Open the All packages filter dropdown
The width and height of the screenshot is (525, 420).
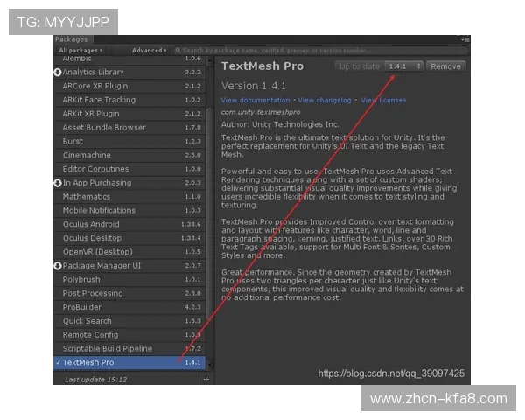click(80, 51)
